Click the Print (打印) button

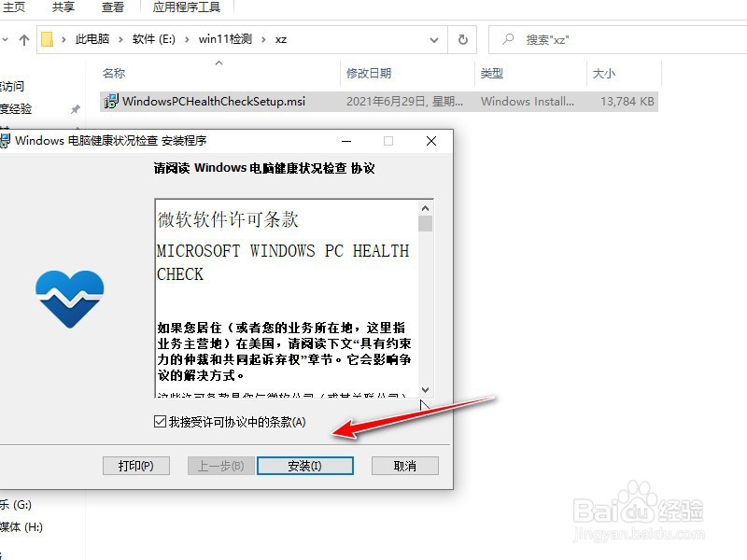[x=135, y=466]
